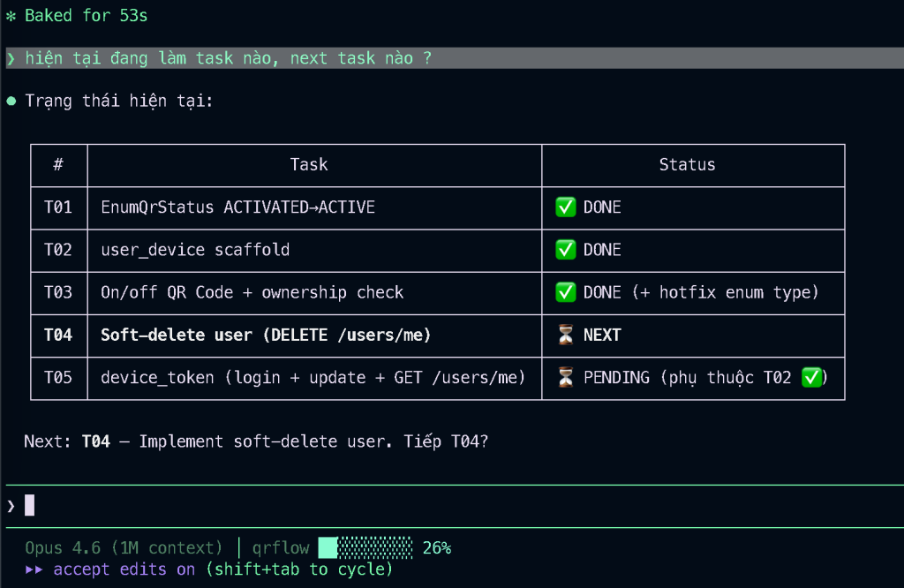This screenshot has height=588, width=904.
Task: Select the highlighted previous prompt line
Action: 228,58
